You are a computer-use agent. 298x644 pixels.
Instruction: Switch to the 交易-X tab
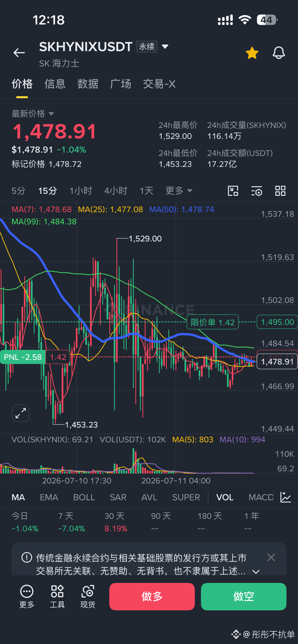(x=159, y=84)
